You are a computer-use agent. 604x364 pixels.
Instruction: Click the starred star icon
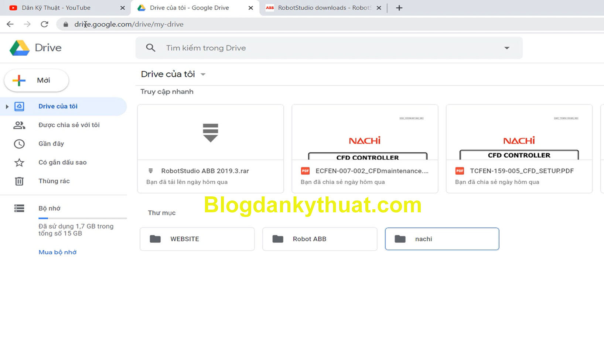(19, 162)
